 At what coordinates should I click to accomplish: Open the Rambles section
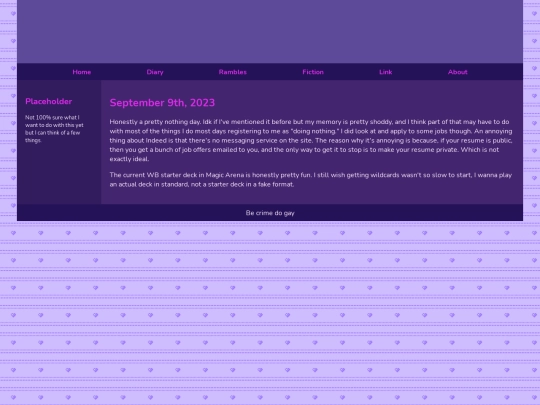point(233,72)
